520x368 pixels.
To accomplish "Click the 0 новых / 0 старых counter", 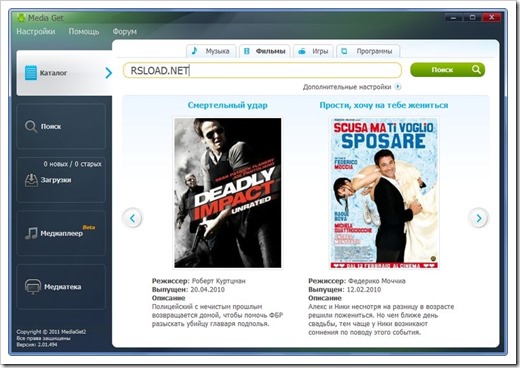I will [x=72, y=164].
